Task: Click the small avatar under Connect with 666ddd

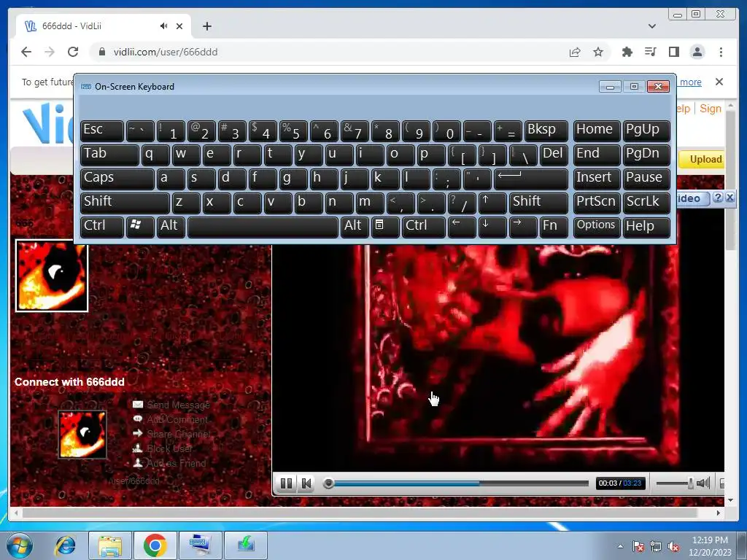Action: 82,435
